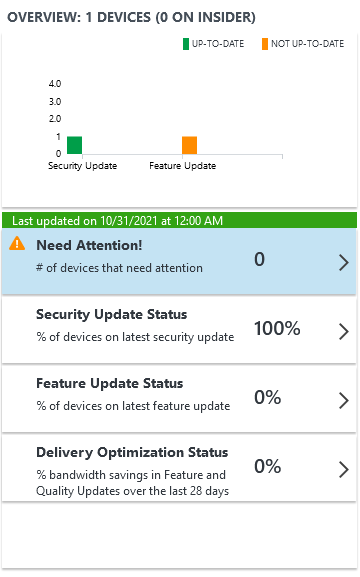This screenshot has height=577, width=360.
Task: Click orange Not Up-to-date legend swatch
Action: coord(265,44)
